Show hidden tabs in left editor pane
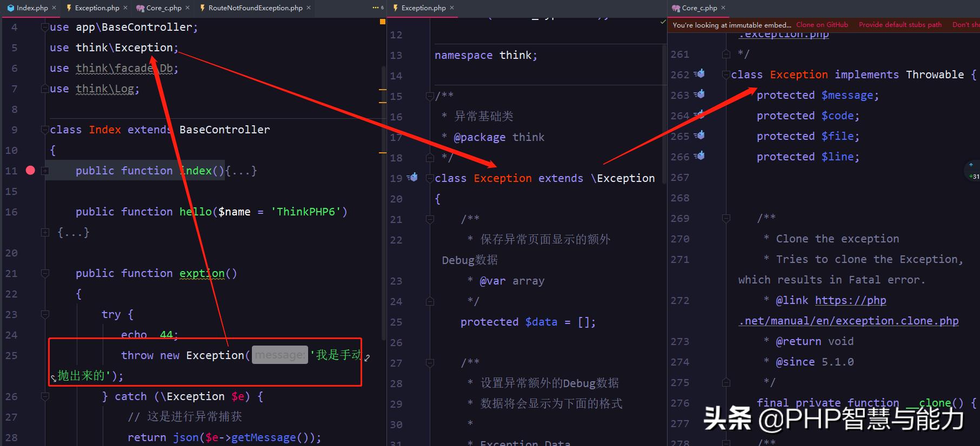The image size is (980, 446). 378,8
